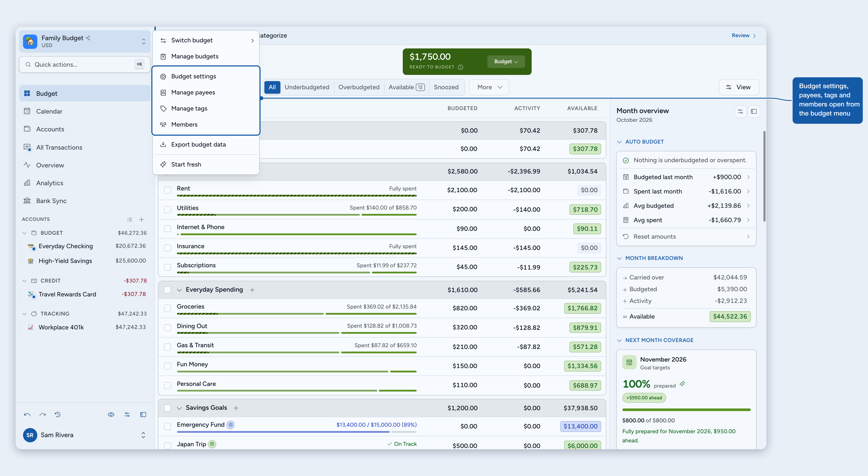Open the Sam Rivera user menu
Image resolution: width=868 pixels, height=476 pixels.
pyautogui.click(x=85, y=435)
